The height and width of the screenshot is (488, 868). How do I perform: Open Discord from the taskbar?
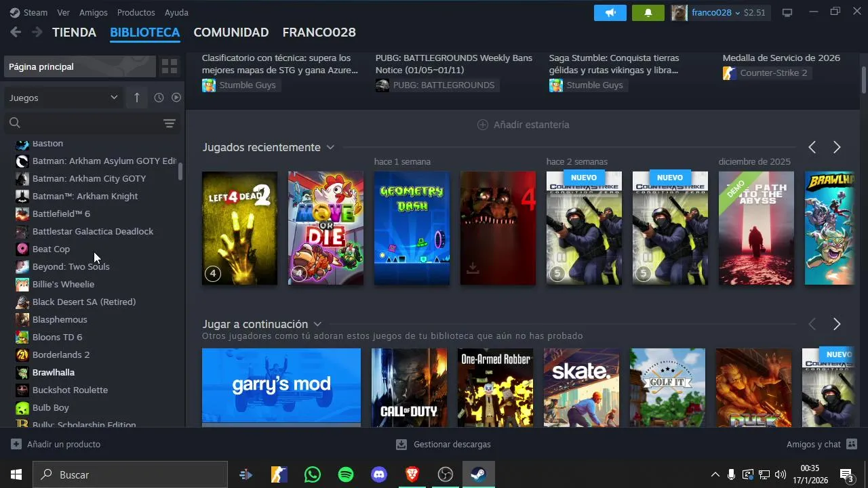[x=379, y=474]
